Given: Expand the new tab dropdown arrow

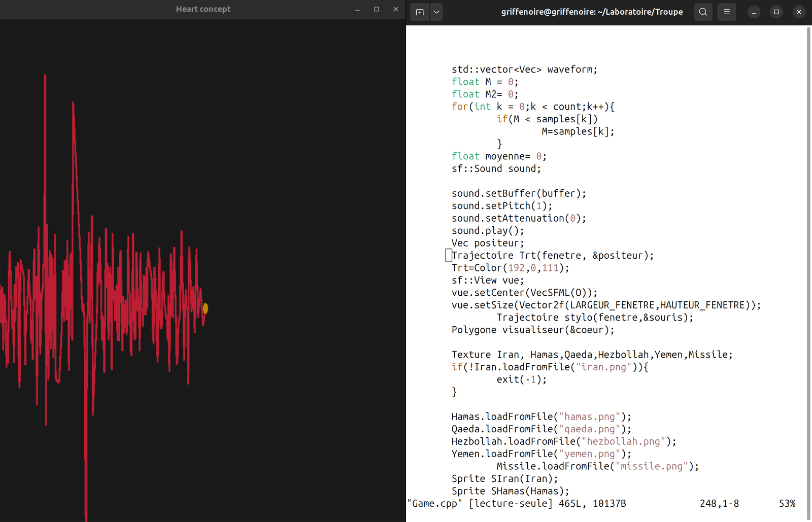Looking at the screenshot, I should [436, 12].
